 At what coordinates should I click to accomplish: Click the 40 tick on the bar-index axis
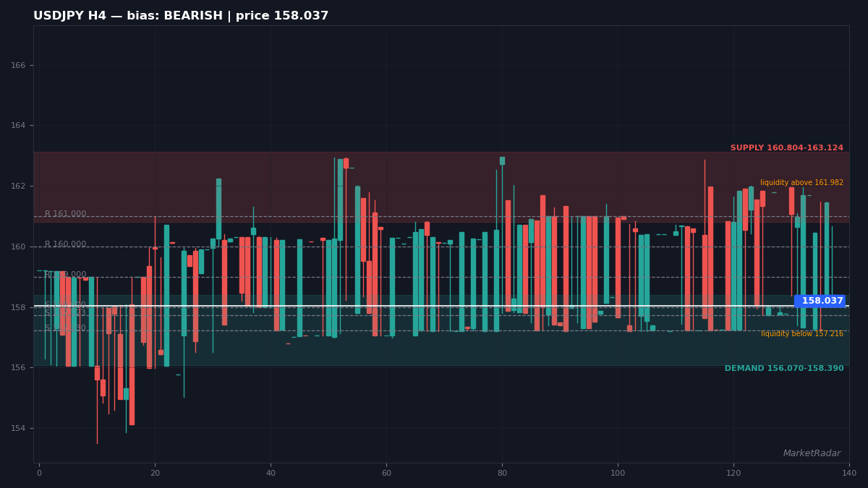point(271,473)
